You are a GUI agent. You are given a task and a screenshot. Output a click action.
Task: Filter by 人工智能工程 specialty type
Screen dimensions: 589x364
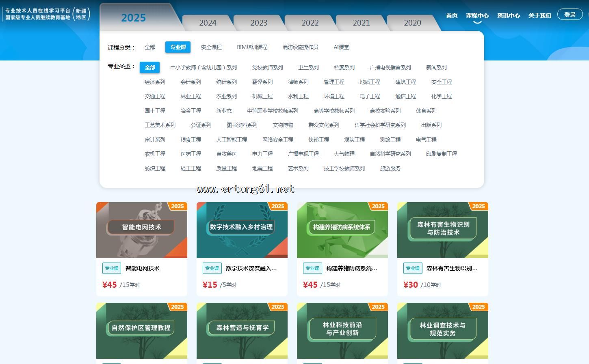pos(232,140)
